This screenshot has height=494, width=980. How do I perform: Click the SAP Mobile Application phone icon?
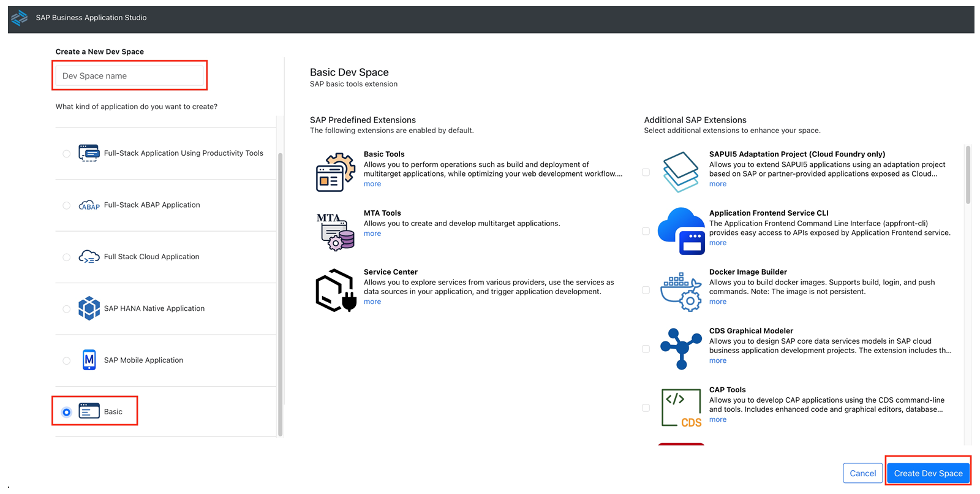pos(89,360)
